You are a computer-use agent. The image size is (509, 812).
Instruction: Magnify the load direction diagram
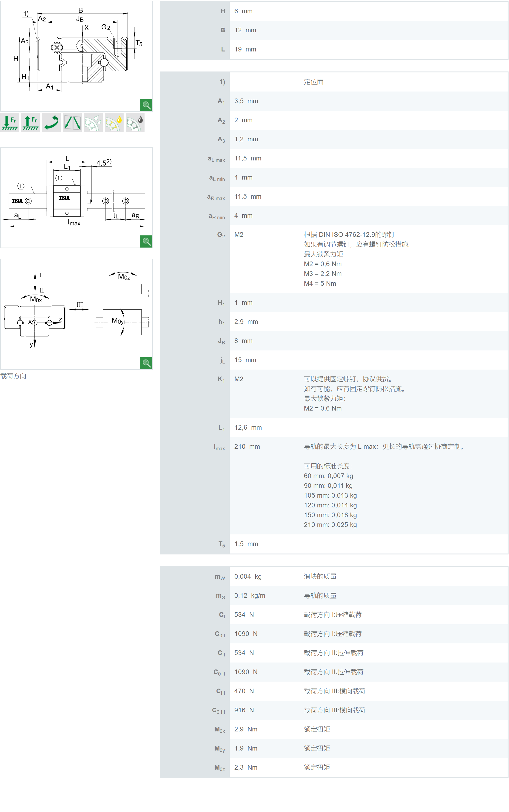[146, 363]
